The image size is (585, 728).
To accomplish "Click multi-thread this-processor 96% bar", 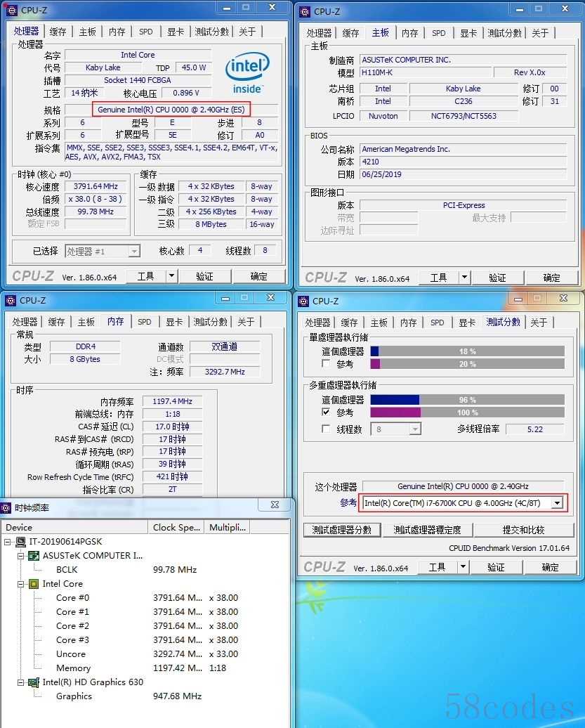I will [467, 400].
